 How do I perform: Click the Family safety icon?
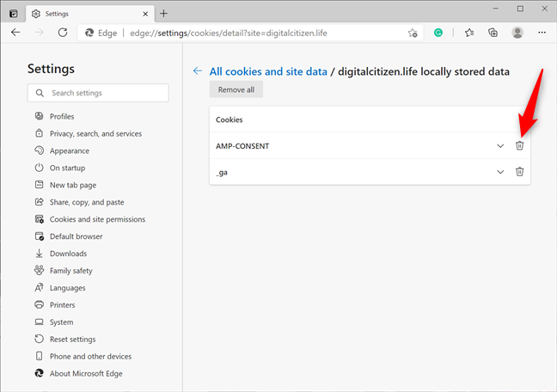[x=39, y=270]
